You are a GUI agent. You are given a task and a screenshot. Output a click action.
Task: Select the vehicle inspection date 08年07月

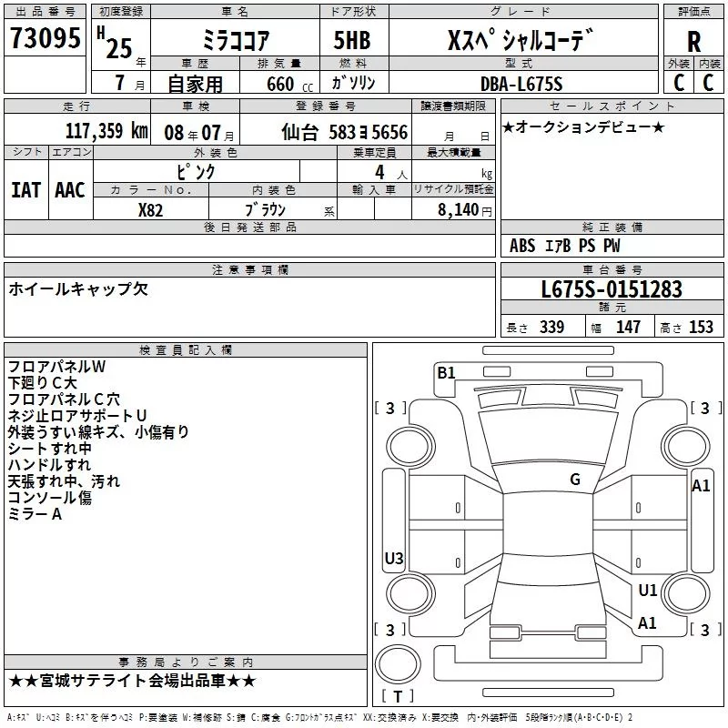(199, 133)
